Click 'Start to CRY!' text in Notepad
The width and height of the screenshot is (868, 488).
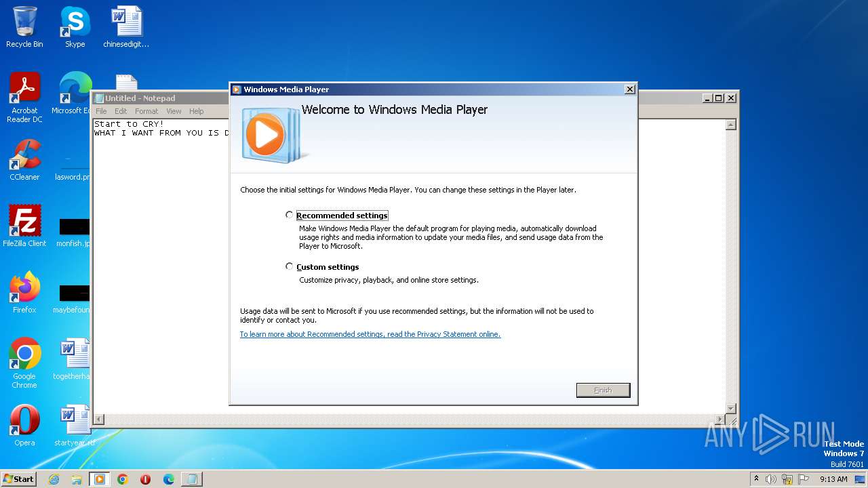pos(129,124)
